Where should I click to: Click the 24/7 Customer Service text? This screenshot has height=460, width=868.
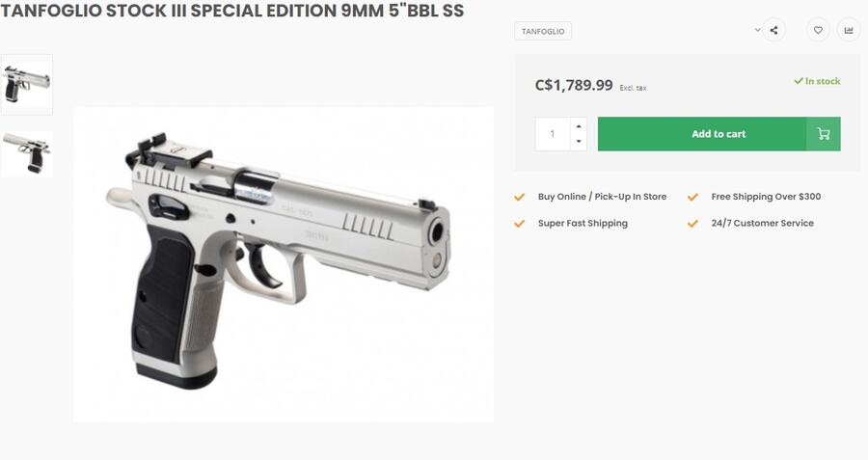click(762, 224)
